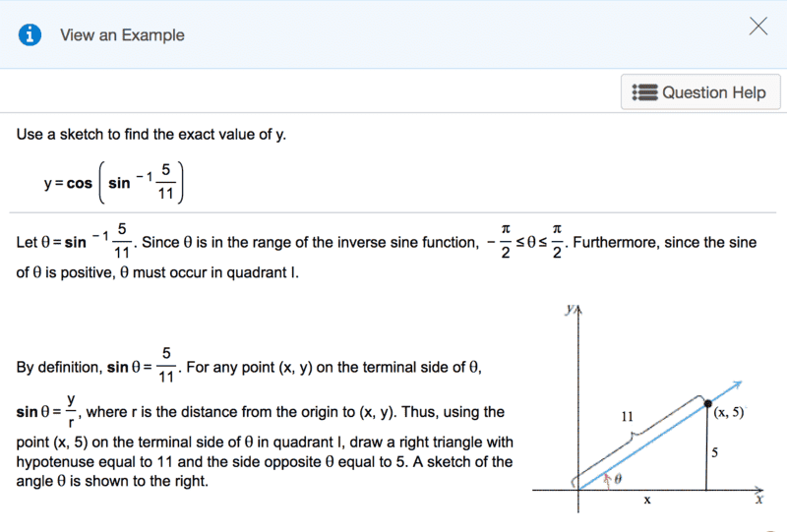Select the "Use a sketch" instruction text

[x=151, y=134]
